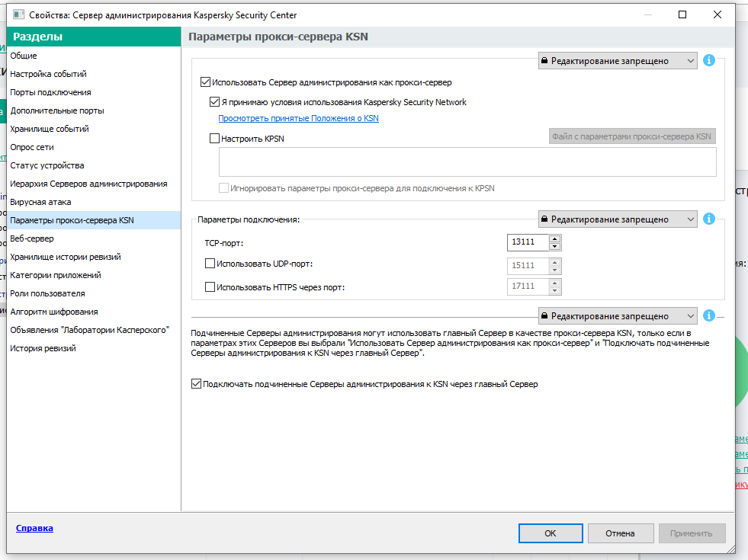Image resolution: width=748 pixels, height=560 pixels.
Task: Toggle Подключать подчиненные Серверы к KSN checkbox
Action: pyautogui.click(x=196, y=384)
